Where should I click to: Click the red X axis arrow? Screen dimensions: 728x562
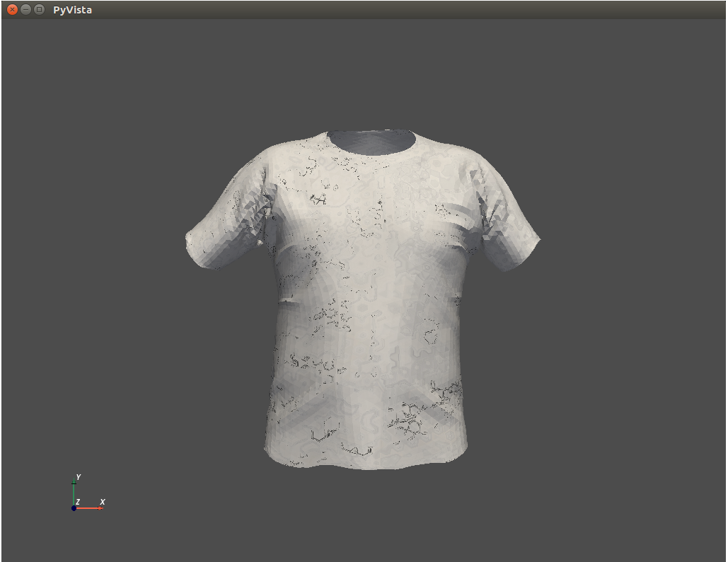pyautogui.click(x=88, y=508)
